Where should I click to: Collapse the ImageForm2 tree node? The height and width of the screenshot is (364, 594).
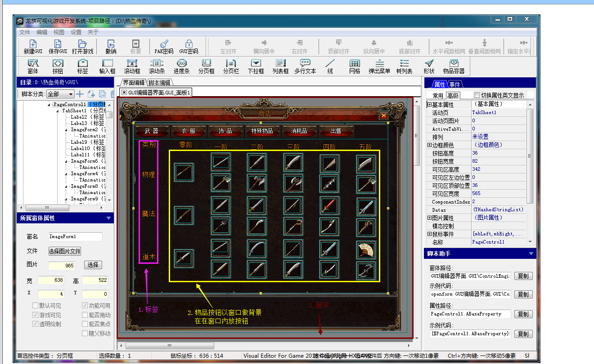67,129
